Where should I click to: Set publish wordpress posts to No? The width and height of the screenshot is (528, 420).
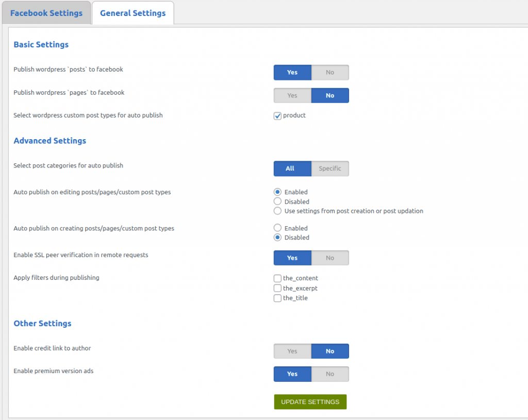point(330,72)
